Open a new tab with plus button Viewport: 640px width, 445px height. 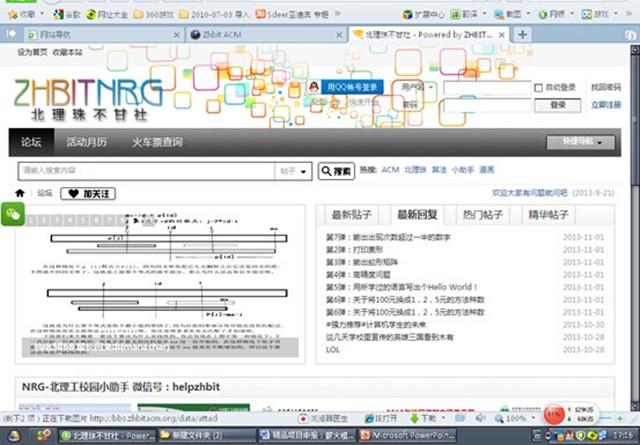[522, 34]
